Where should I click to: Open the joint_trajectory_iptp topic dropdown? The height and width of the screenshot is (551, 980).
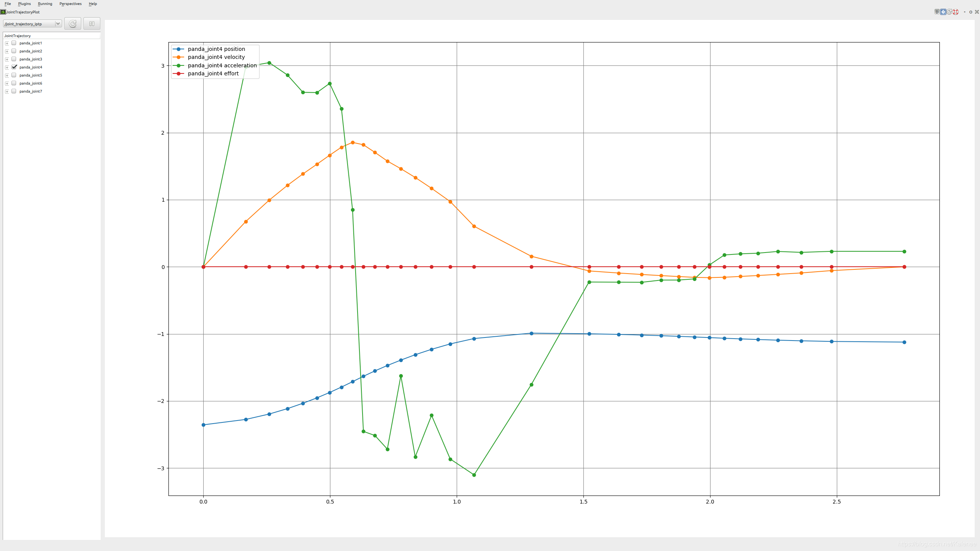click(x=33, y=24)
